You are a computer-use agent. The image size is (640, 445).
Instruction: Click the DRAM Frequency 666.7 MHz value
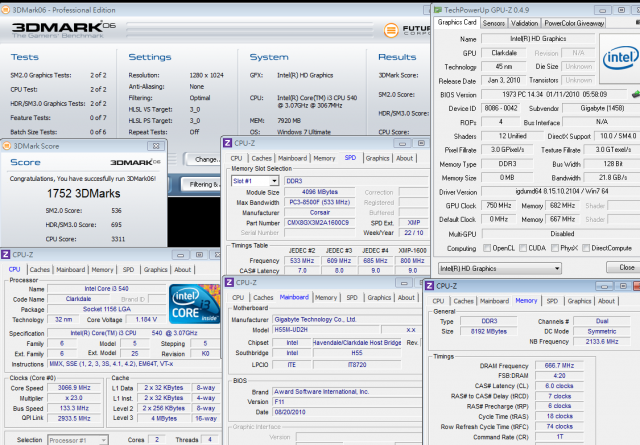coord(559,365)
